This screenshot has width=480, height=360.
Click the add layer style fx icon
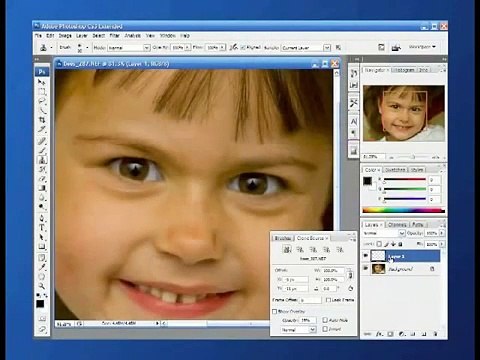point(379,334)
